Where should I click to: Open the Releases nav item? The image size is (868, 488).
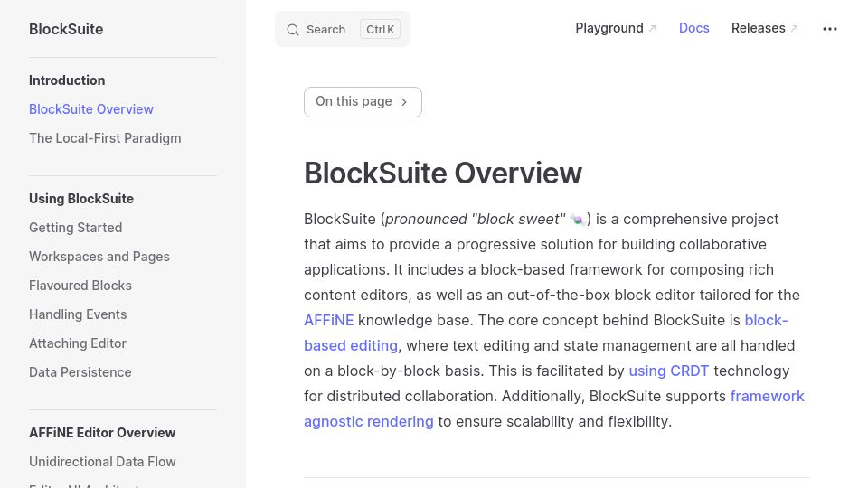point(765,28)
